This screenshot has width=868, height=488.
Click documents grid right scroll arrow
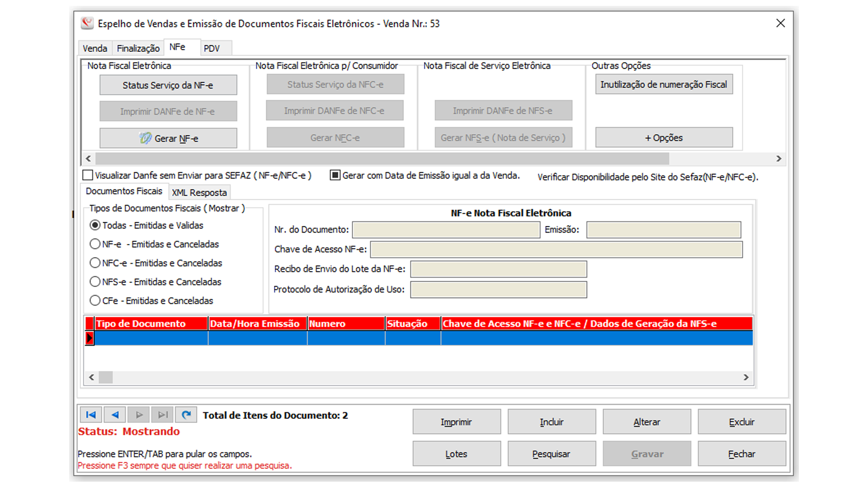pos(746,377)
